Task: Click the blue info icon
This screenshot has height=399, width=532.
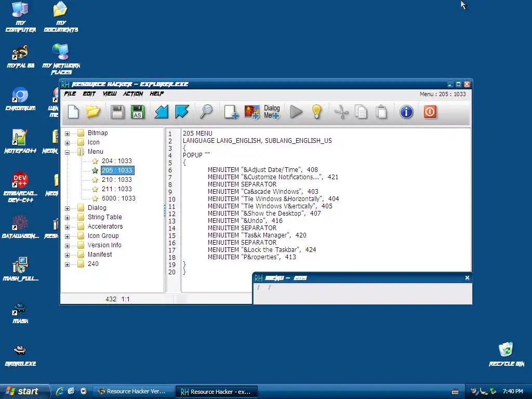Action: 406,112
